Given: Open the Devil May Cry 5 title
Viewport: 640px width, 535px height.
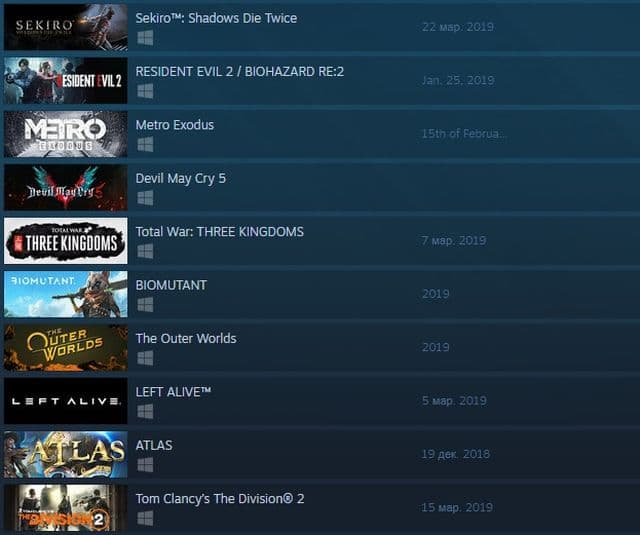Looking at the screenshot, I should [180, 179].
